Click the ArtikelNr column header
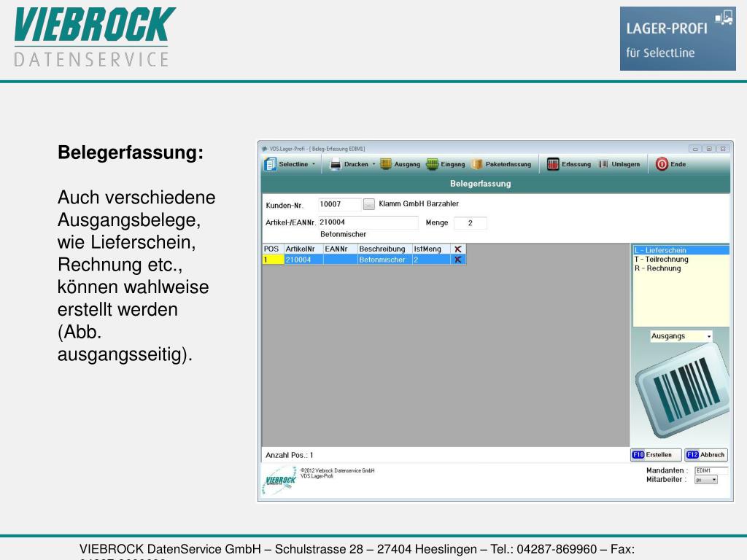 (x=303, y=249)
